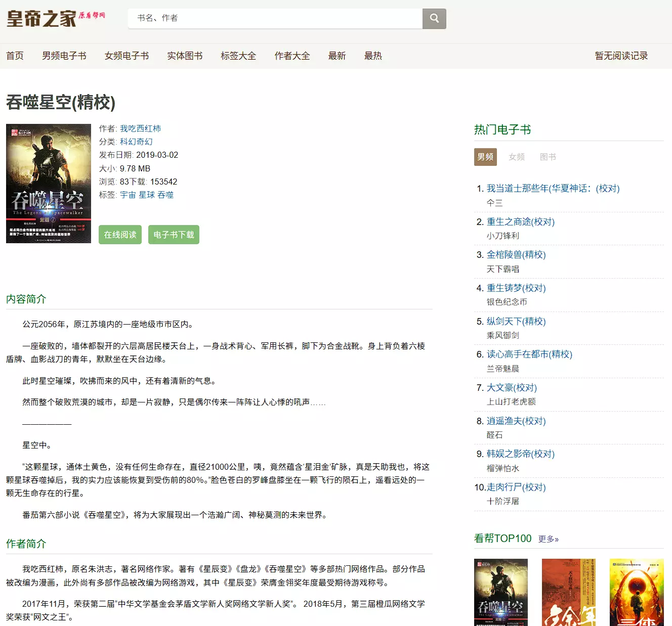Go to the 标签大全 page
The width and height of the screenshot is (672, 626).
point(238,56)
